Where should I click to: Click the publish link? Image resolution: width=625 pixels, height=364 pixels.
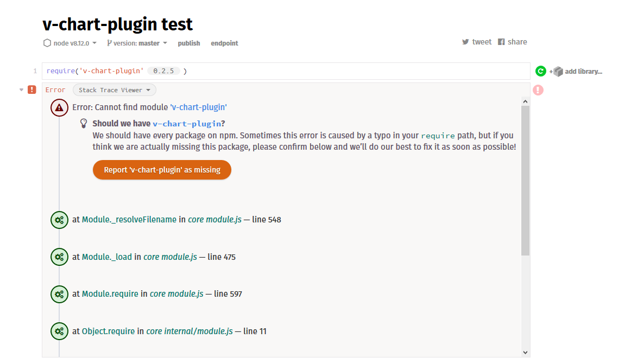tap(189, 43)
